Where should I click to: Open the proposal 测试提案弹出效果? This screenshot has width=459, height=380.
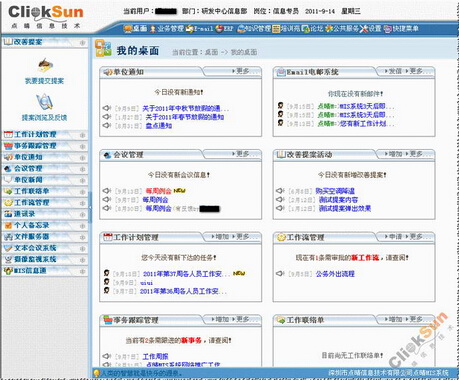[x=345, y=208]
